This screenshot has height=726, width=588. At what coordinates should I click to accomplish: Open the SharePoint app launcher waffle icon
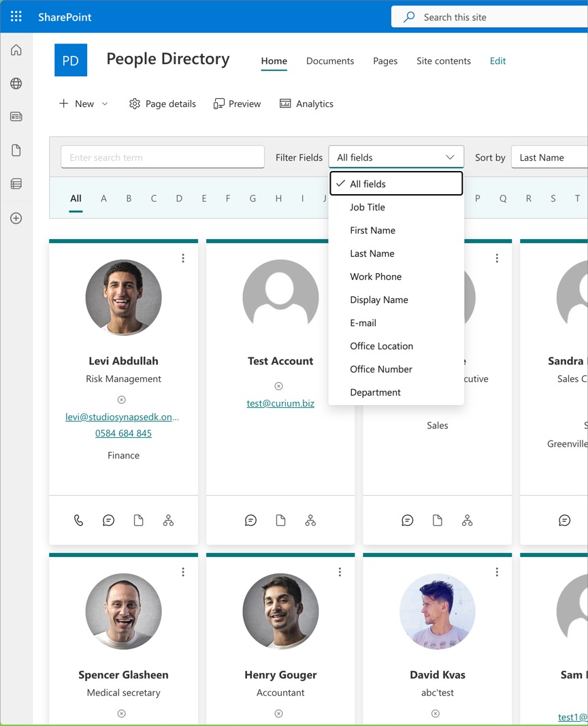pos(16,16)
